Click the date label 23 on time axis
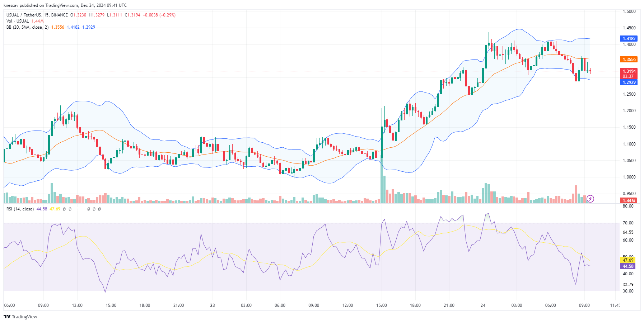The height and width of the screenshot is (323, 644). 213,305
